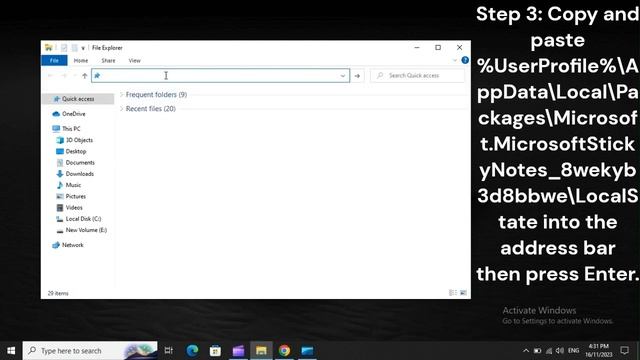This screenshot has width=640, height=360.
Task: Open the Videos folder in the sidebar
Action: coord(74,207)
